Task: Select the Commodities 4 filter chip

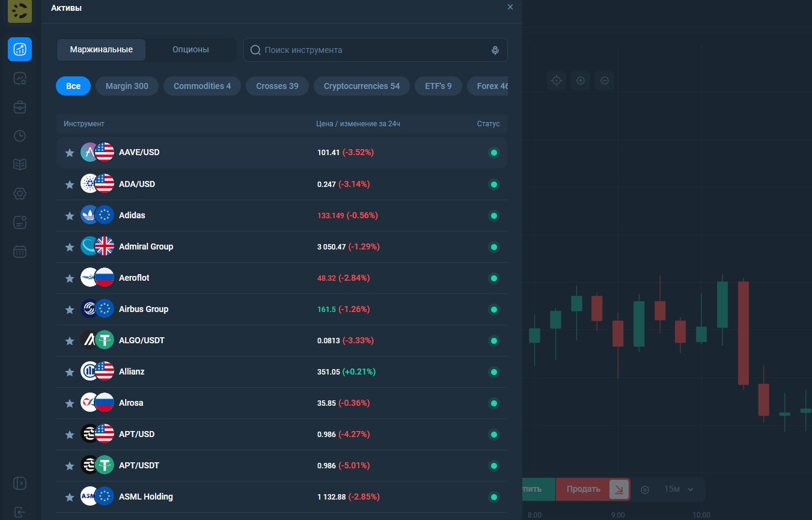Action: click(x=202, y=86)
